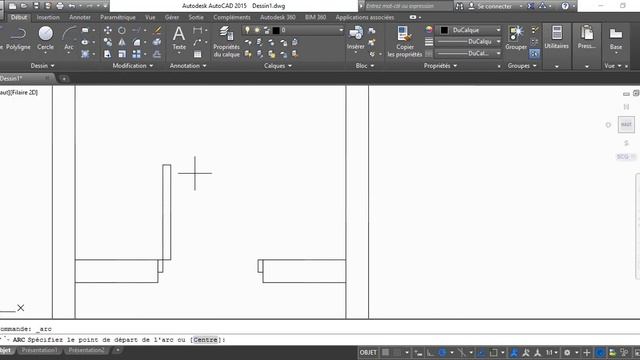Expand the Annotation panel
This screenshot has width=640, height=360.
point(188,65)
